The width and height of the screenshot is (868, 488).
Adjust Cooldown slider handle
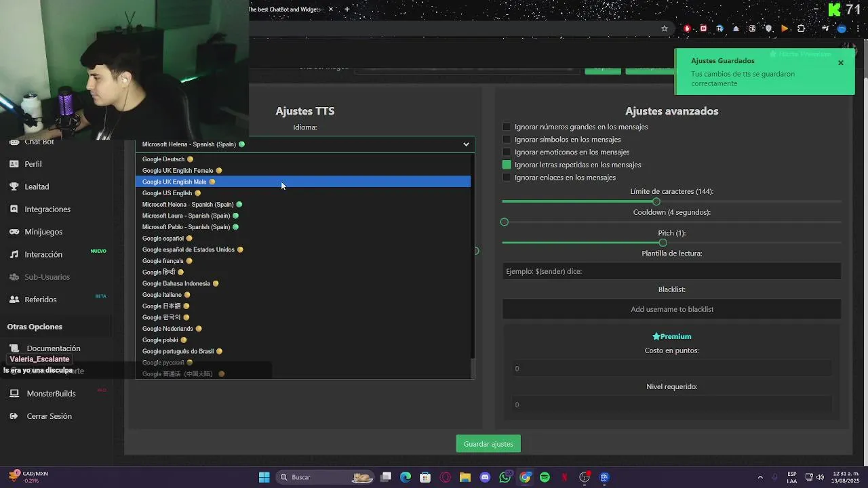point(504,222)
